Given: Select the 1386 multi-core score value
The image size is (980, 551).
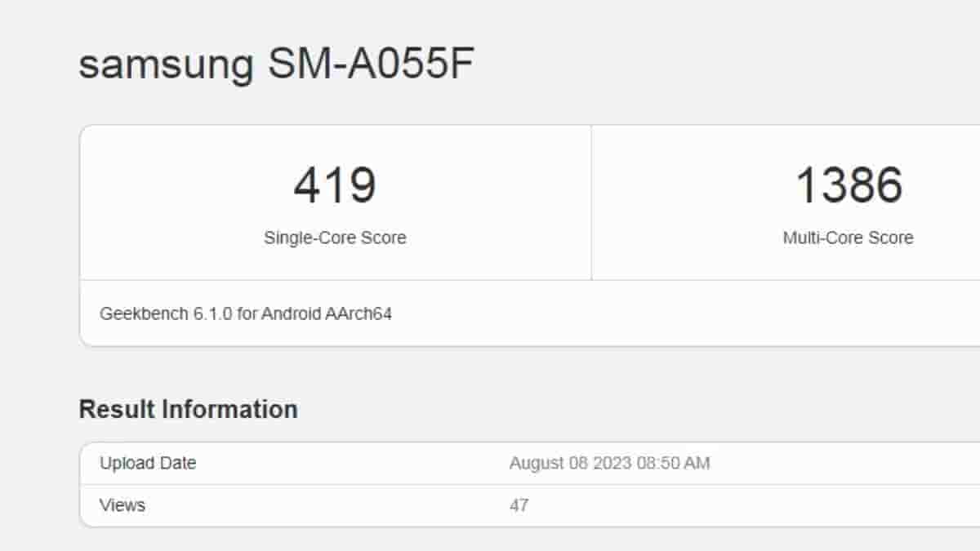Looking at the screenshot, I should (849, 185).
